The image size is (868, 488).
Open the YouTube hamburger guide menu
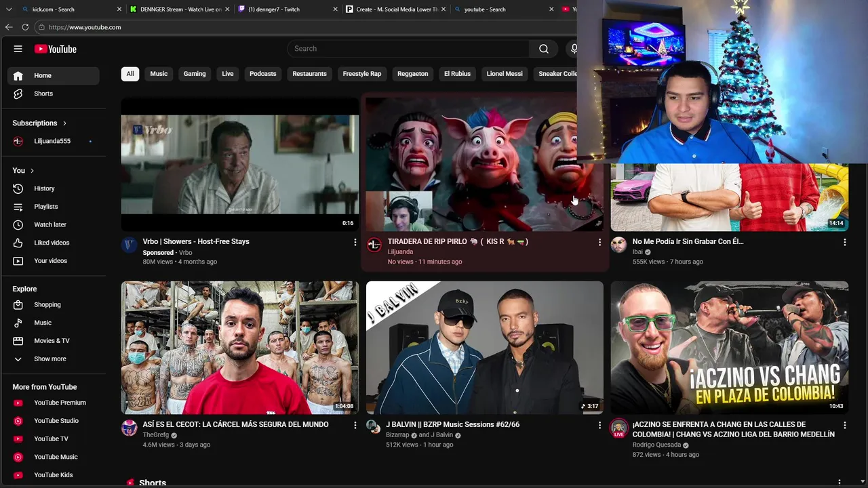(18, 49)
